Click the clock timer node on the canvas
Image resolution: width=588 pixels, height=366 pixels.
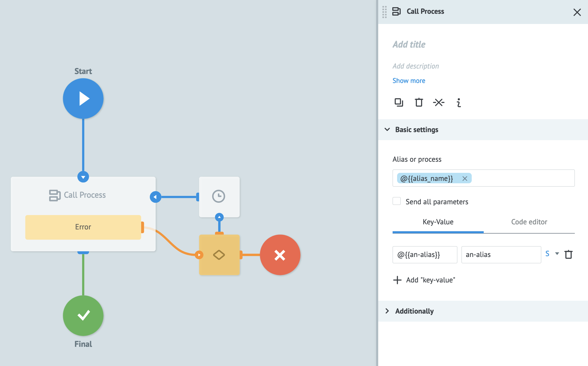tap(219, 197)
